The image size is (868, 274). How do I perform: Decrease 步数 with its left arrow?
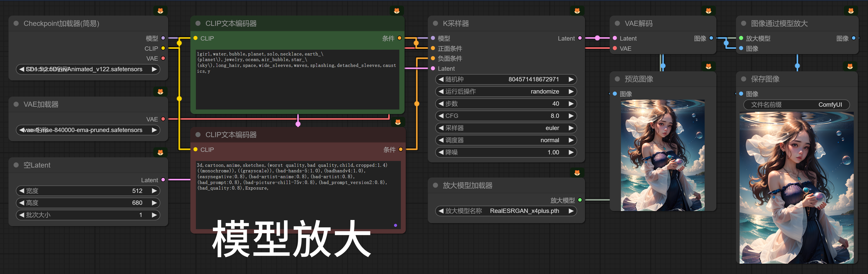pos(441,104)
